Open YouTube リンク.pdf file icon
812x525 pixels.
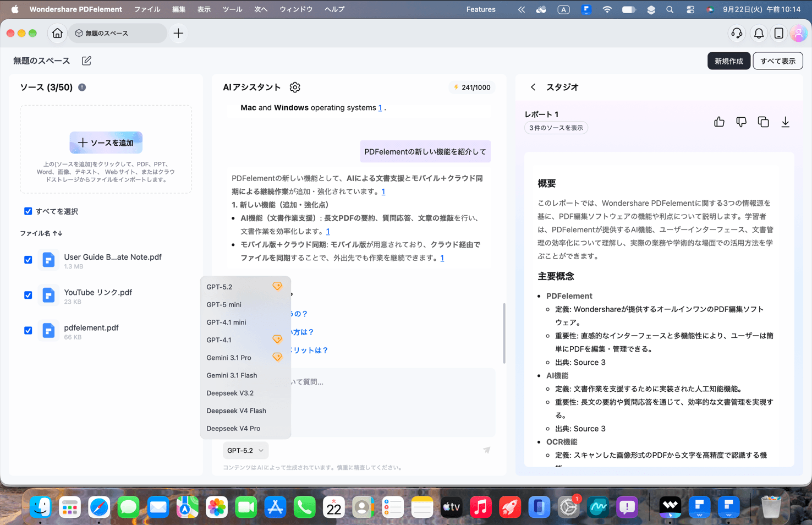(48, 296)
